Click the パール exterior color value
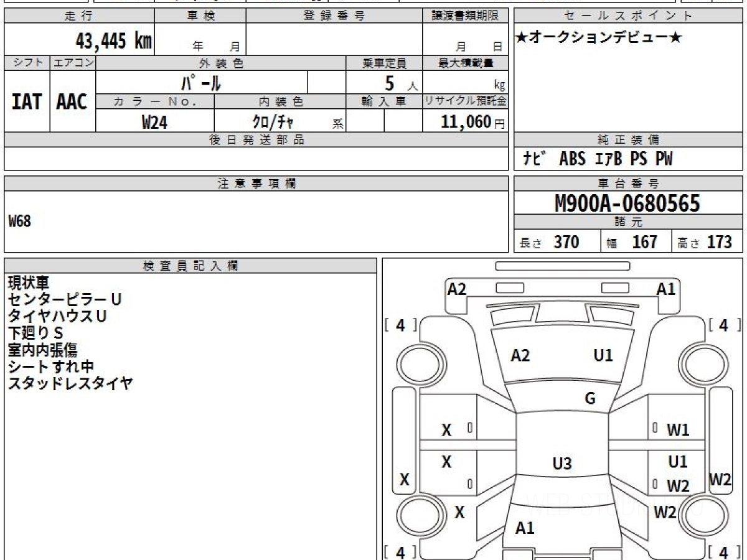Image resolution: width=747 pixels, height=560 pixels. tap(200, 82)
